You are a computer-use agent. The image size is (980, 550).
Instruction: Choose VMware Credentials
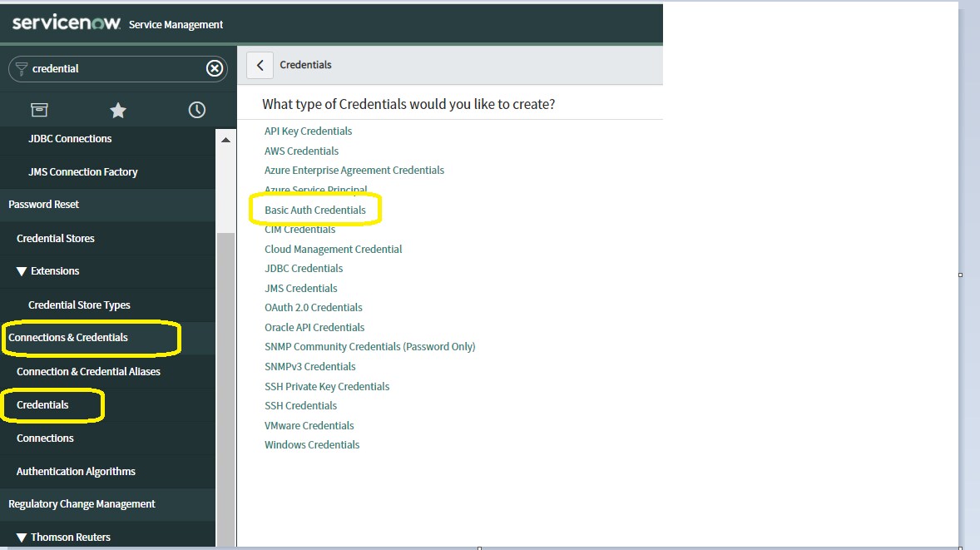(309, 426)
